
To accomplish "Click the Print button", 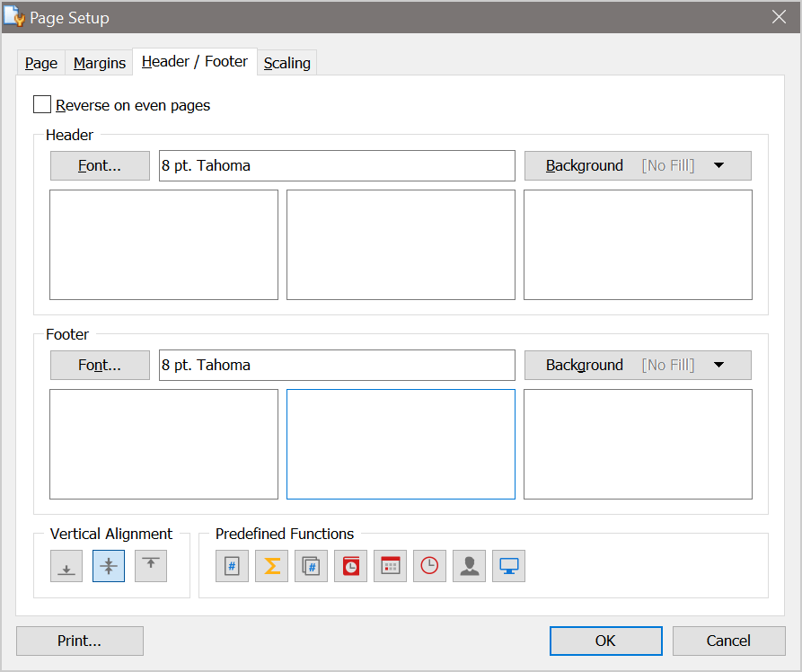I will pos(79,641).
